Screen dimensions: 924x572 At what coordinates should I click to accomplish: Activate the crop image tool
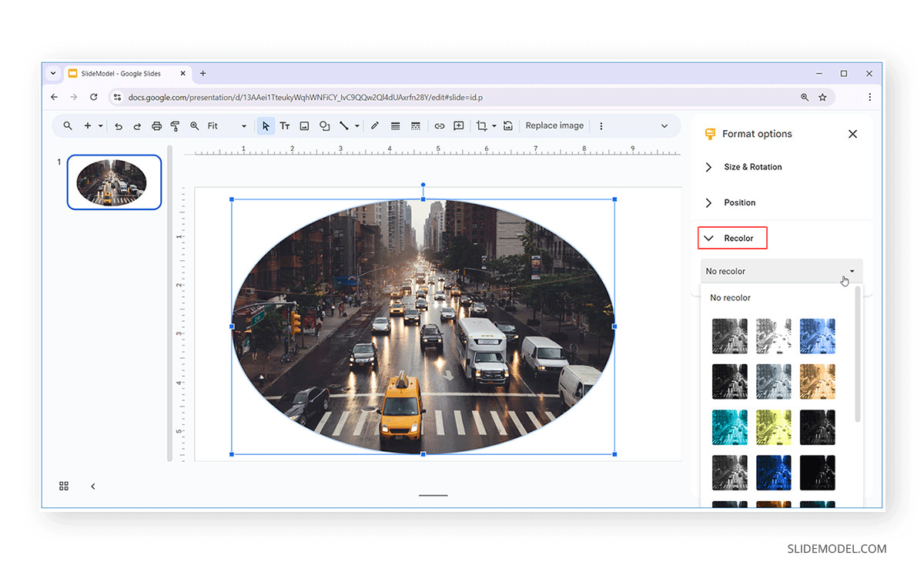coord(482,126)
